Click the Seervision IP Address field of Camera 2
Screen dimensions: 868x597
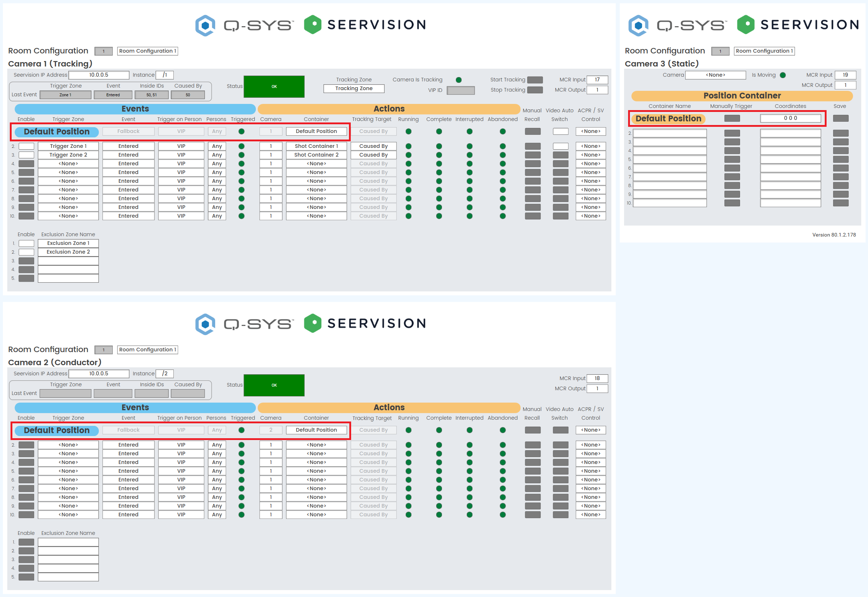pos(99,374)
